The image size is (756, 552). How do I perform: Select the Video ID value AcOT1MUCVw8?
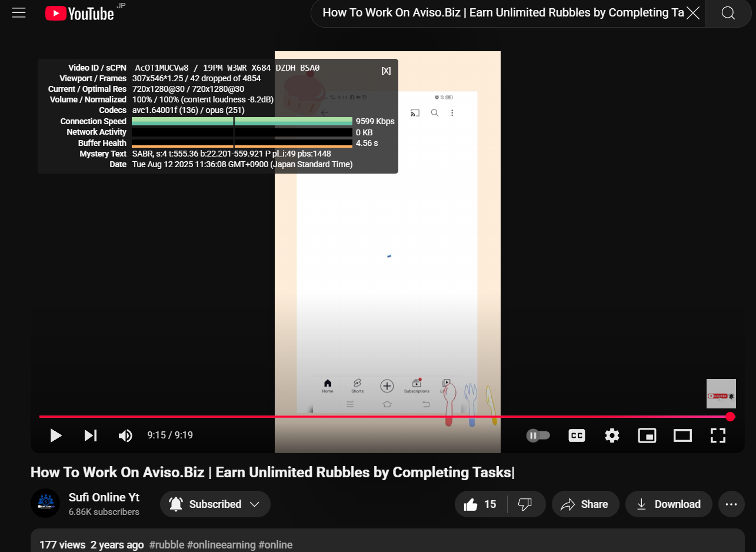(x=161, y=68)
